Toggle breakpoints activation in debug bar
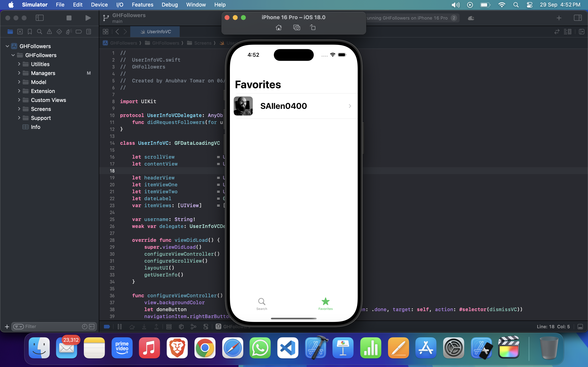This screenshot has height=367, width=588. coord(107,327)
